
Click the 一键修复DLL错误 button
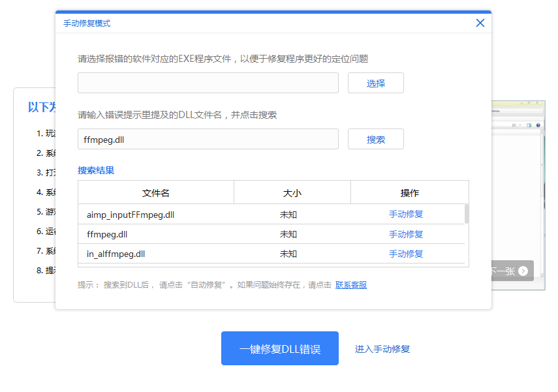point(279,348)
